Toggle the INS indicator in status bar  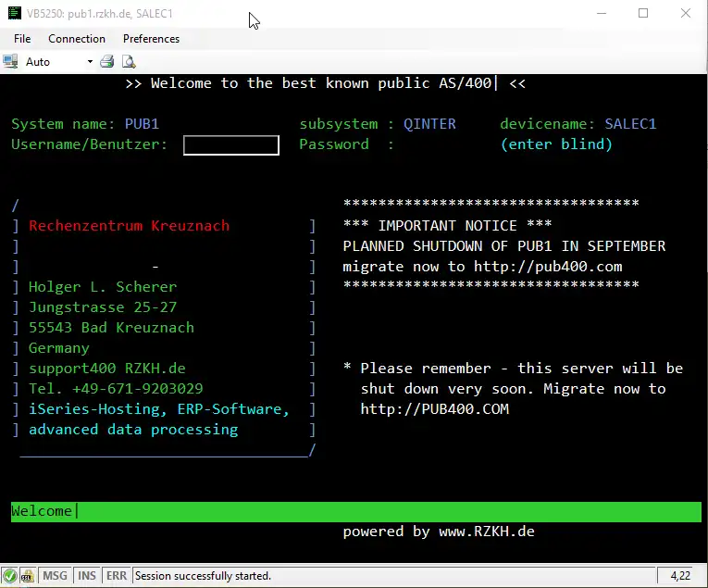click(x=87, y=576)
